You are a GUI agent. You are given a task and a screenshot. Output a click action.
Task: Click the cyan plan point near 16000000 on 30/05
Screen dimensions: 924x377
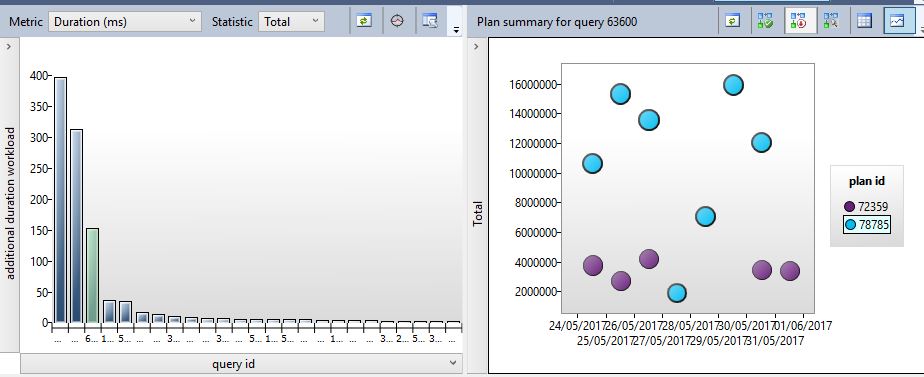coord(733,85)
